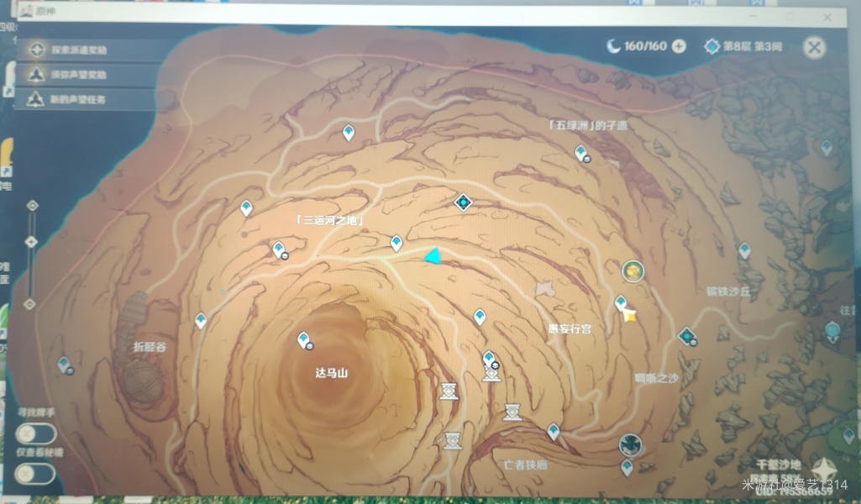The image size is (861, 504).
Task: Click the cyan player position arrow
Action: pyautogui.click(x=433, y=256)
